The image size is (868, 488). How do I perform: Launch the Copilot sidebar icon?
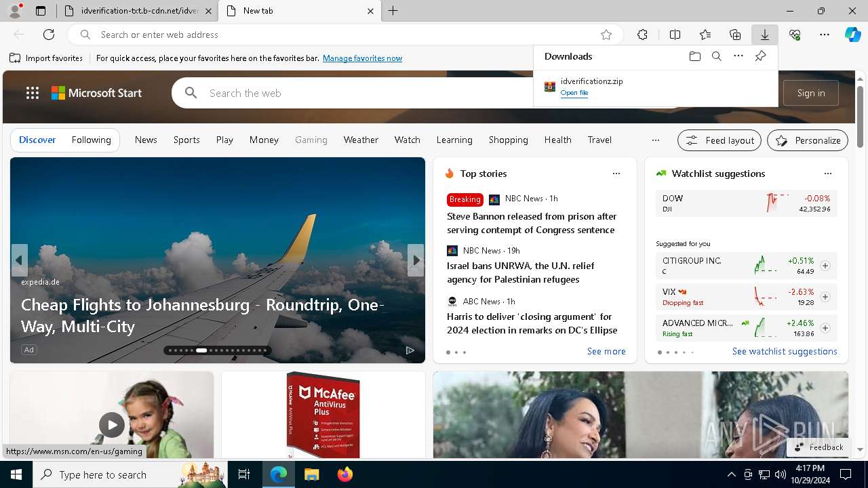852,35
